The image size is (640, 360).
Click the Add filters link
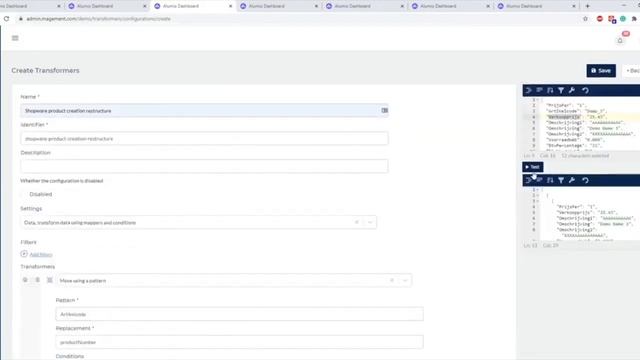pyautogui.click(x=41, y=254)
